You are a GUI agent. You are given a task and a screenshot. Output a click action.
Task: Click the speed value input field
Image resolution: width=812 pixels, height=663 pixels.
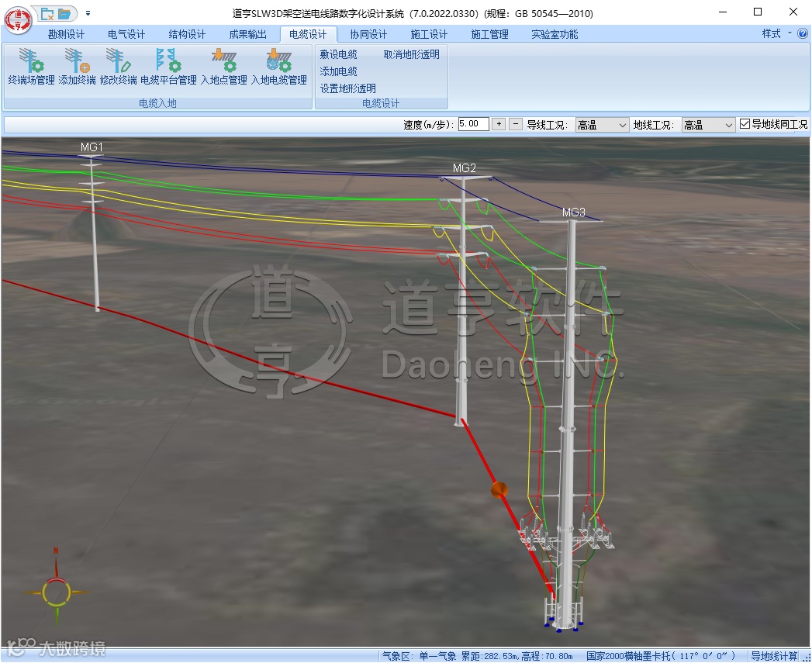click(473, 124)
